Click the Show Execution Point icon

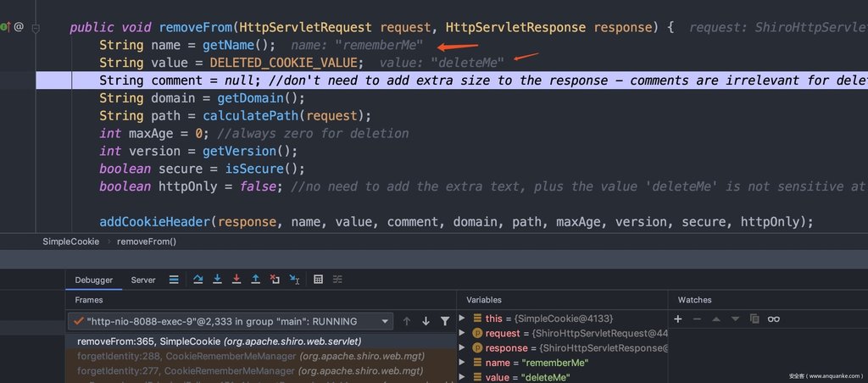174,280
